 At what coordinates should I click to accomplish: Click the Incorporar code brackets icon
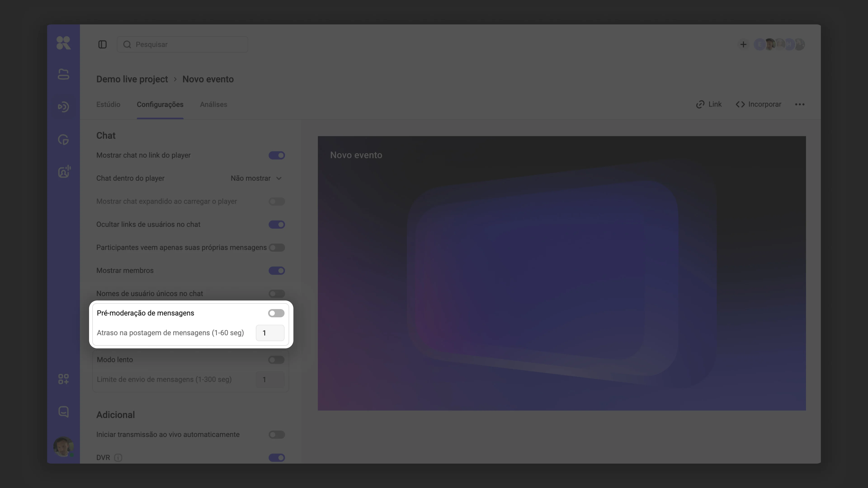click(740, 104)
